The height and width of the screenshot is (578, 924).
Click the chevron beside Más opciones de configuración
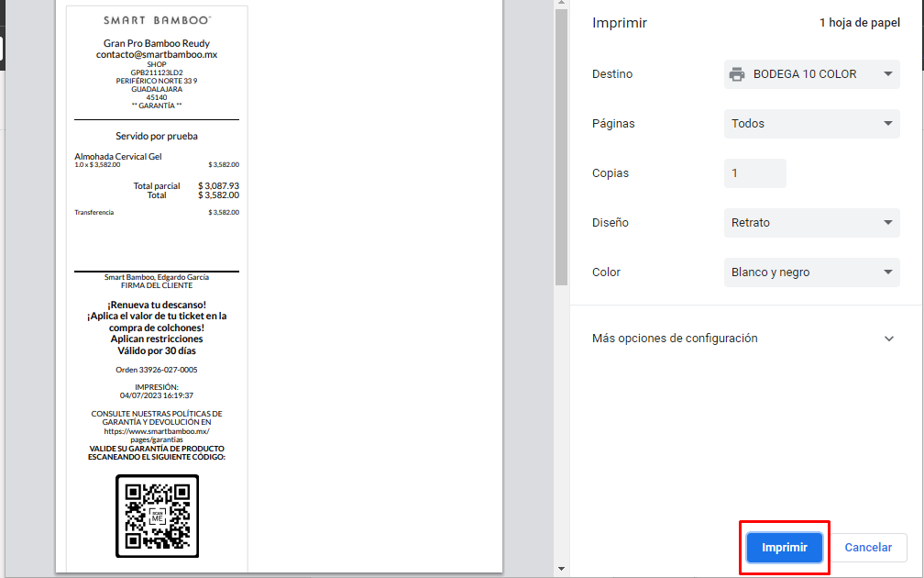pos(888,339)
